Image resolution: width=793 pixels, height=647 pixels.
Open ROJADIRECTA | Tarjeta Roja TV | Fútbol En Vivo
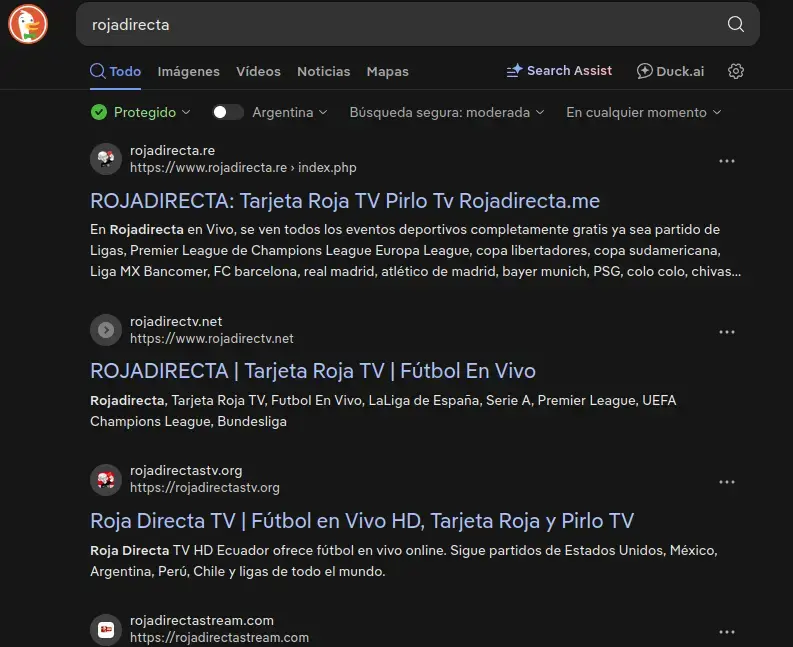(x=313, y=371)
